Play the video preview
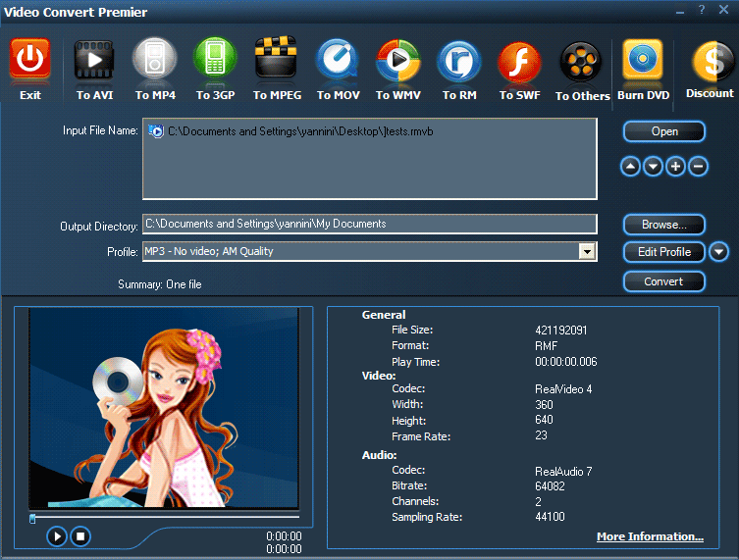The image size is (739, 560). (x=57, y=536)
